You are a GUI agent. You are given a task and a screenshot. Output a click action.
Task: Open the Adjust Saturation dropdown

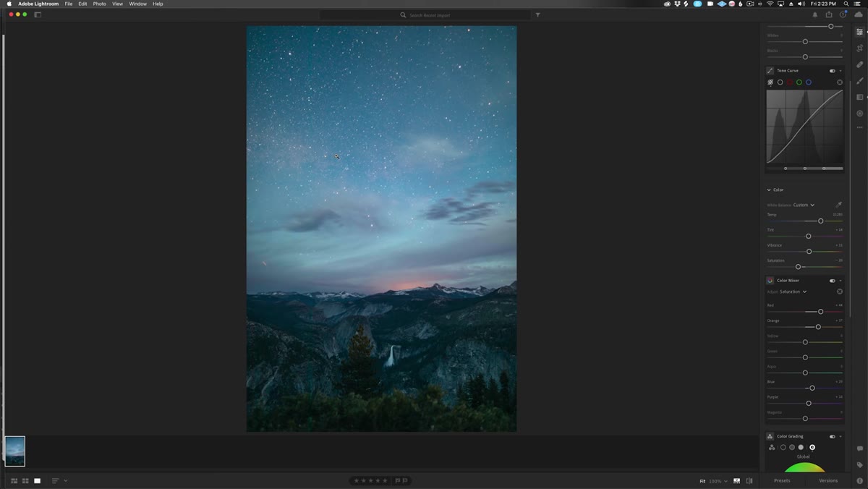point(793,292)
